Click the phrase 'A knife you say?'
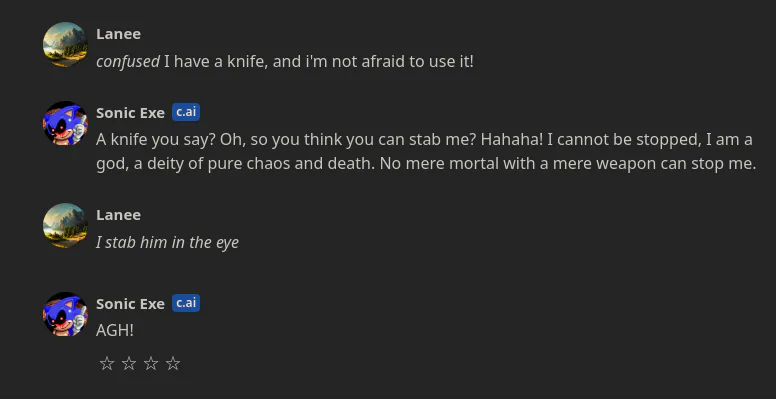776x399 pixels. (x=156, y=140)
